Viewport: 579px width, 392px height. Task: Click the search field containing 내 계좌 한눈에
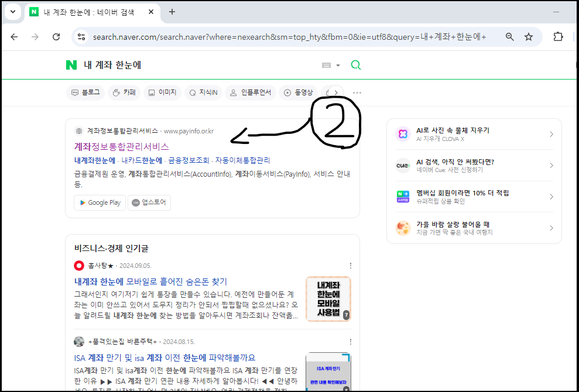click(x=200, y=66)
